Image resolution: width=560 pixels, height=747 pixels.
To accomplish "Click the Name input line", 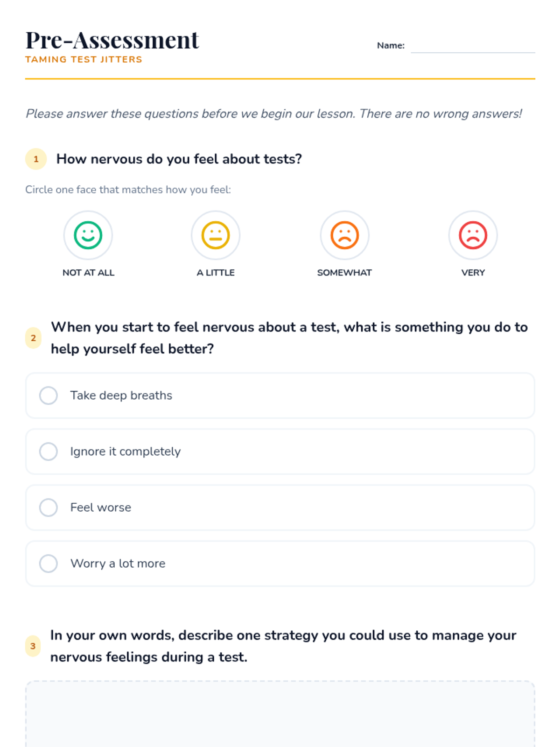I will click(473, 46).
